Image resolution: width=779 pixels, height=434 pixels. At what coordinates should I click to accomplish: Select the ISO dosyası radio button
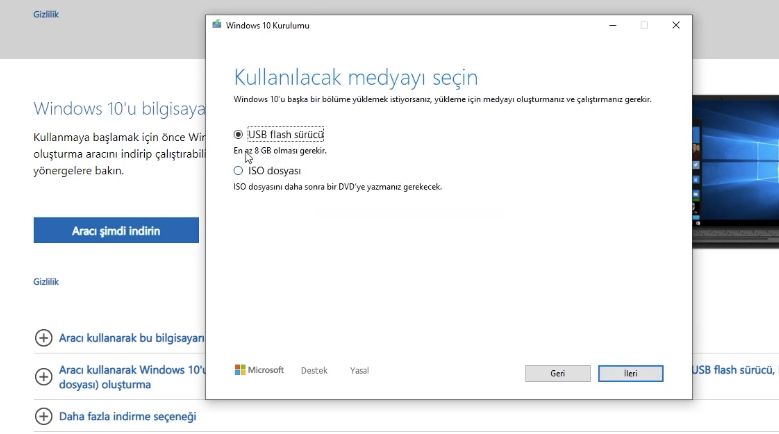[238, 171]
